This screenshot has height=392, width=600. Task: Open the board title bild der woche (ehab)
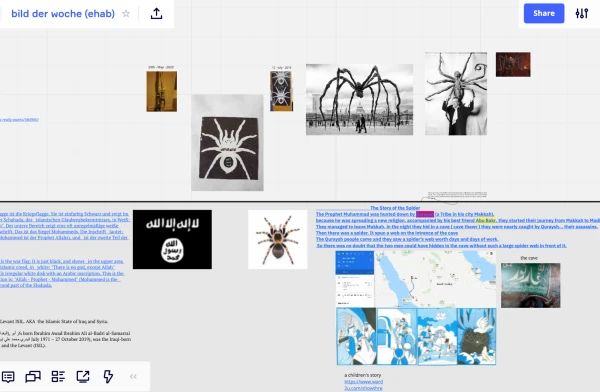tap(63, 14)
